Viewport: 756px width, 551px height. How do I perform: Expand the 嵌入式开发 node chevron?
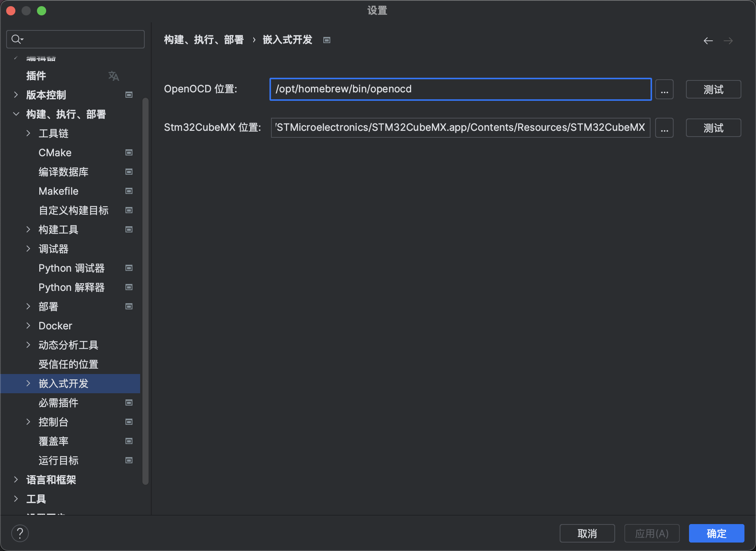28,384
